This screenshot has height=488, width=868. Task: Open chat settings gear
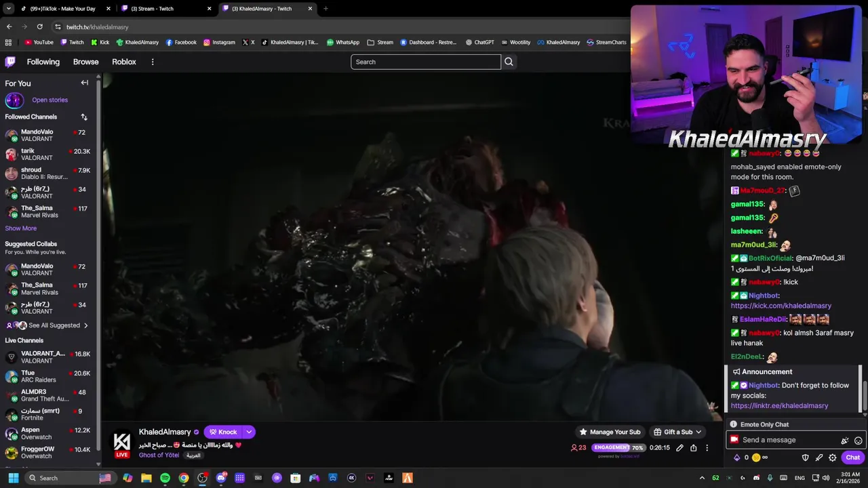(x=832, y=457)
